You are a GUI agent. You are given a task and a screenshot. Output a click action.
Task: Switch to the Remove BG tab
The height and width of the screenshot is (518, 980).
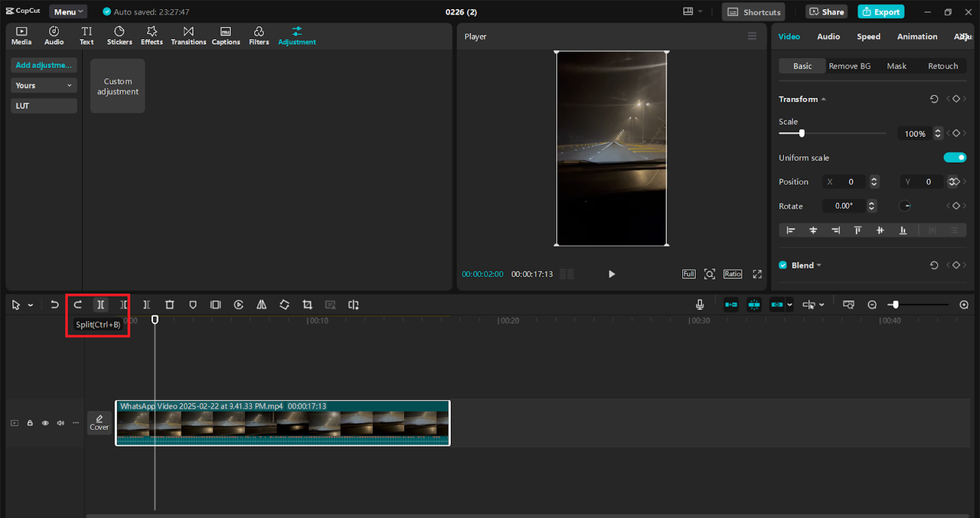850,66
